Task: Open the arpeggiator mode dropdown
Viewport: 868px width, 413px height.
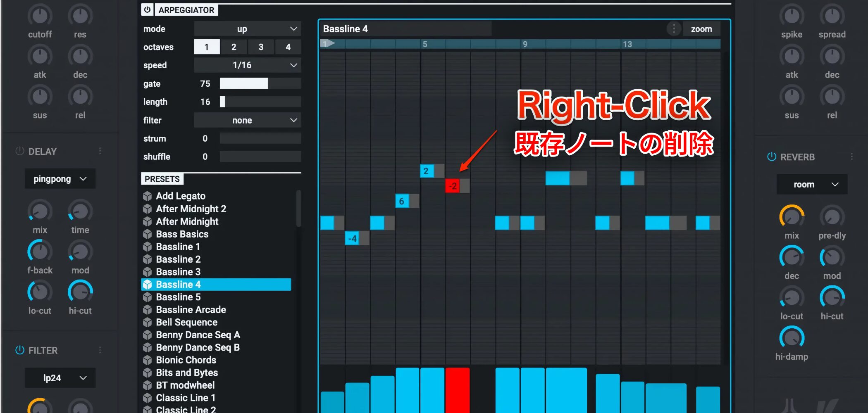Action: [x=247, y=29]
